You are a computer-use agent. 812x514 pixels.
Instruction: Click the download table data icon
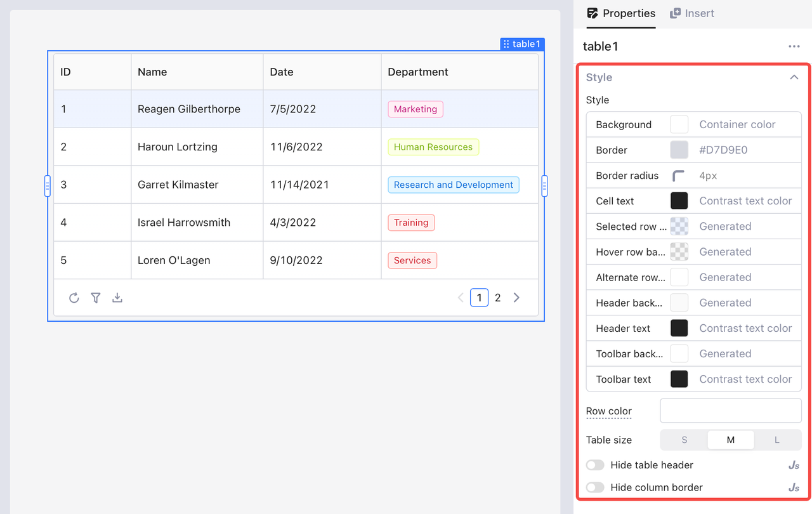click(117, 298)
